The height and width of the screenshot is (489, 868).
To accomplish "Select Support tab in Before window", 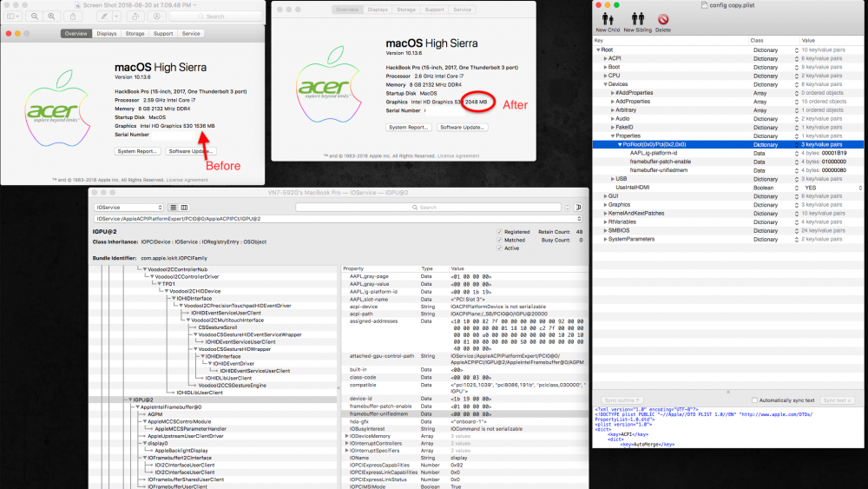I will coord(163,34).
